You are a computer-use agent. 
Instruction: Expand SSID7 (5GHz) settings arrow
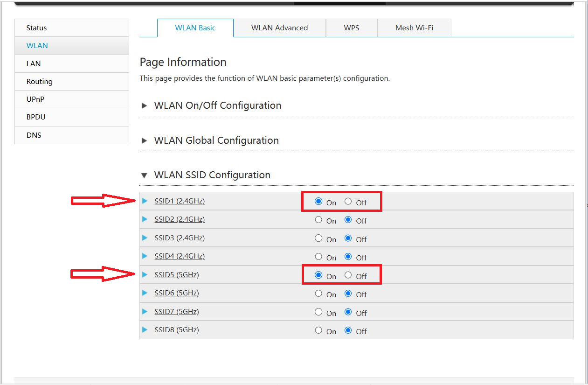(145, 311)
